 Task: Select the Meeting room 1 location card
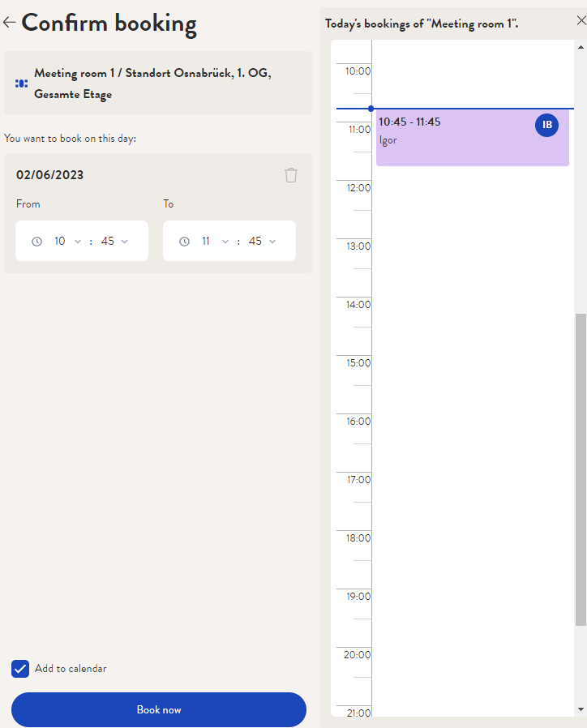(x=158, y=84)
